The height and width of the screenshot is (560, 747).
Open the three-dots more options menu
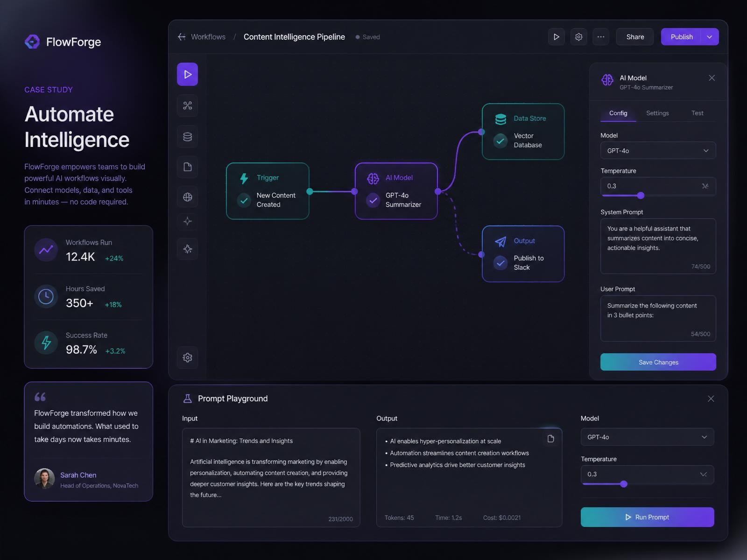point(601,37)
